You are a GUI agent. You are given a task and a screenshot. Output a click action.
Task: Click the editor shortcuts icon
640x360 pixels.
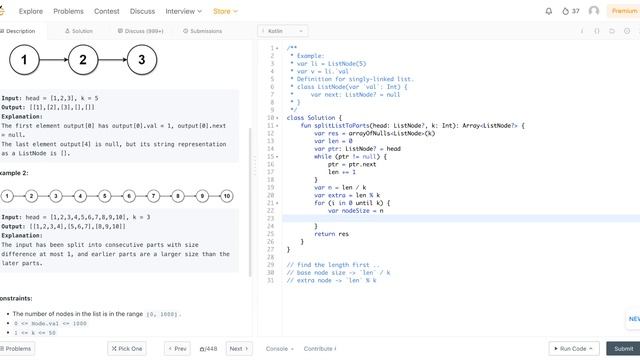(612, 31)
